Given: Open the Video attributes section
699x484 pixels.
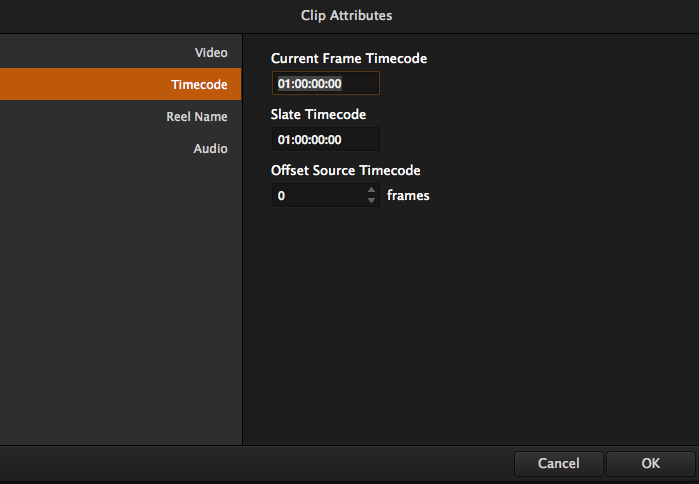Looking at the screenshot, I should pos(210,52).
